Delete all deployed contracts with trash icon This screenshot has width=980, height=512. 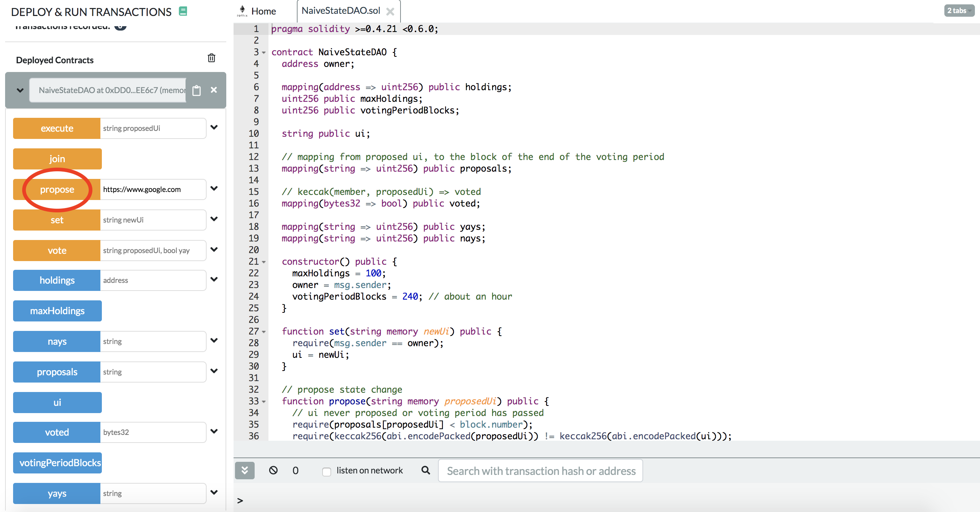(x=211, y=58)
